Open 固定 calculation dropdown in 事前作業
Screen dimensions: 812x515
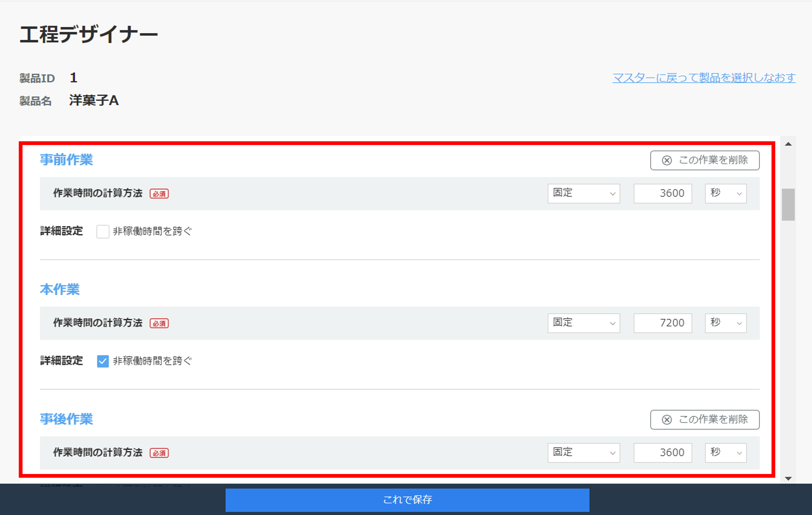click(584, 194)
